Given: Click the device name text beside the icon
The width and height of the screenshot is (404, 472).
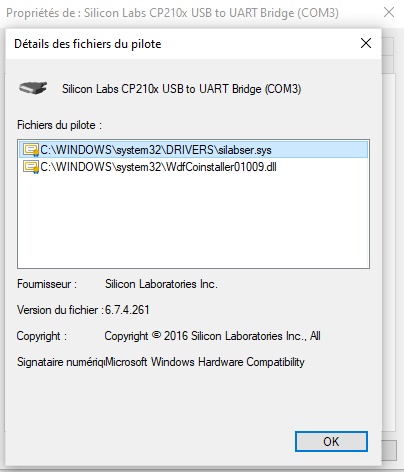Looking at the screenshot, I should (x=182, y=89).
